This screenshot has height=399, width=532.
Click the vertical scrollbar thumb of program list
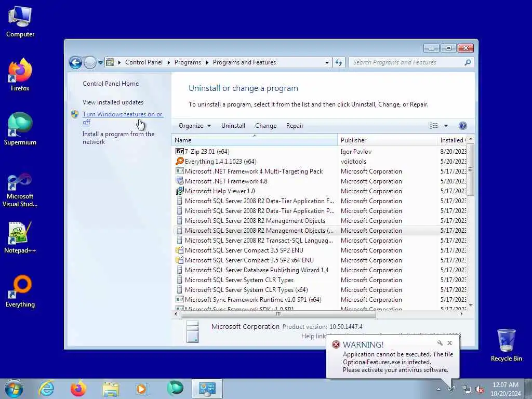(x=470, y=169)
